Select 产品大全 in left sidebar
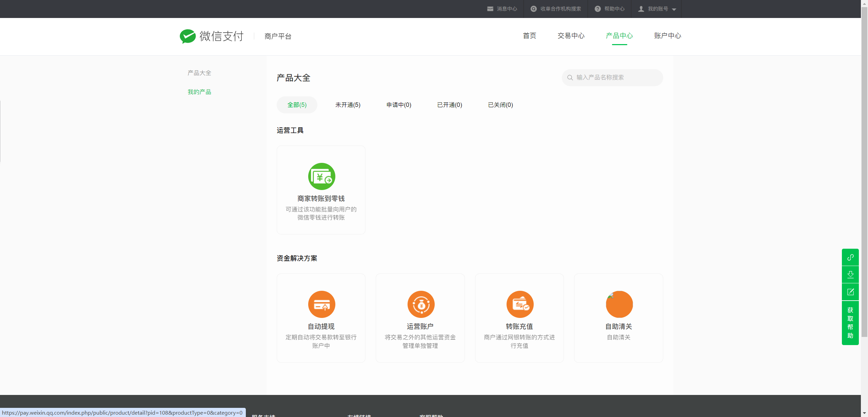Image resolution: width=868 pixels, height=417 pixels. [x=199, y=73]
